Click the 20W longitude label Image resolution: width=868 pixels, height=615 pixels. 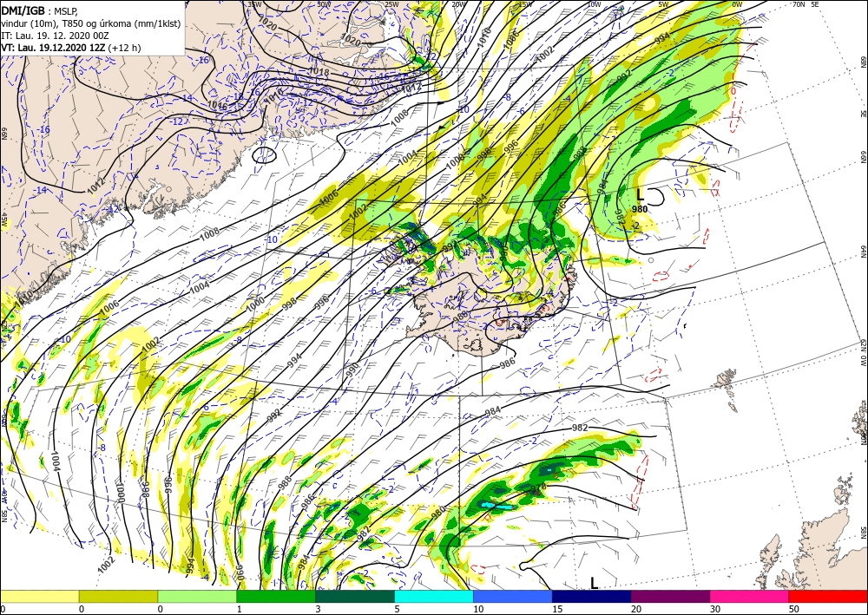tap(457, 4)
